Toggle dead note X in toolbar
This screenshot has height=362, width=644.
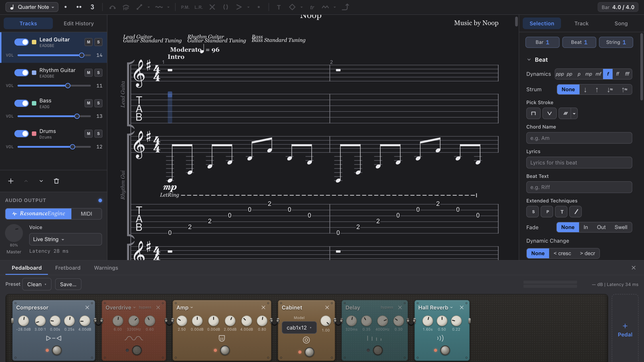tap(212, 7)
